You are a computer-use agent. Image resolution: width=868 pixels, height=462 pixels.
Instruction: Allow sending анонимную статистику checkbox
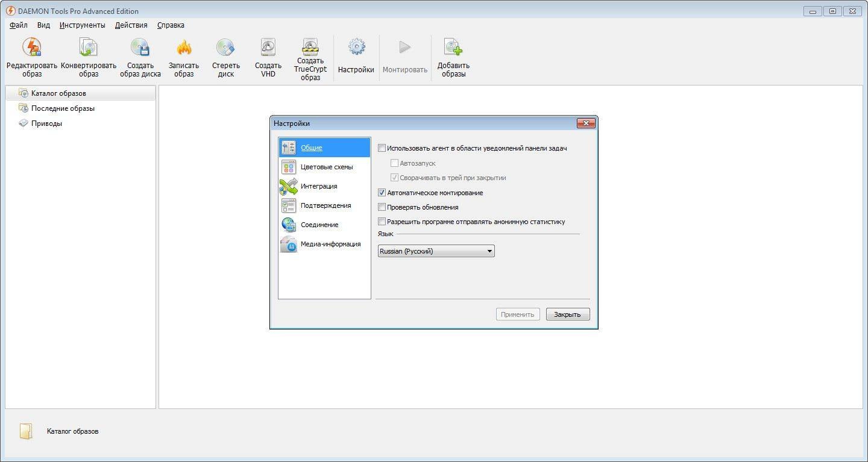point(382,222)
